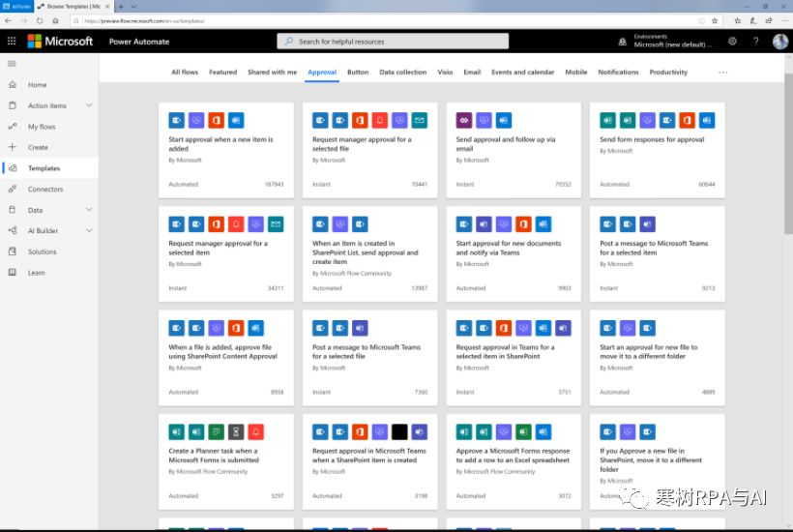Select the All flows tab
The image size is (793, 532).
[185, 73]
